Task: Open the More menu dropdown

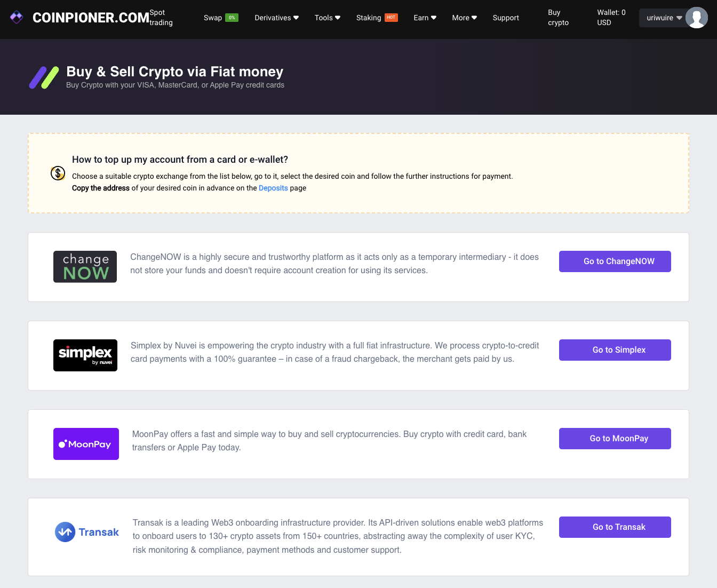Action: tap(464, 18)
